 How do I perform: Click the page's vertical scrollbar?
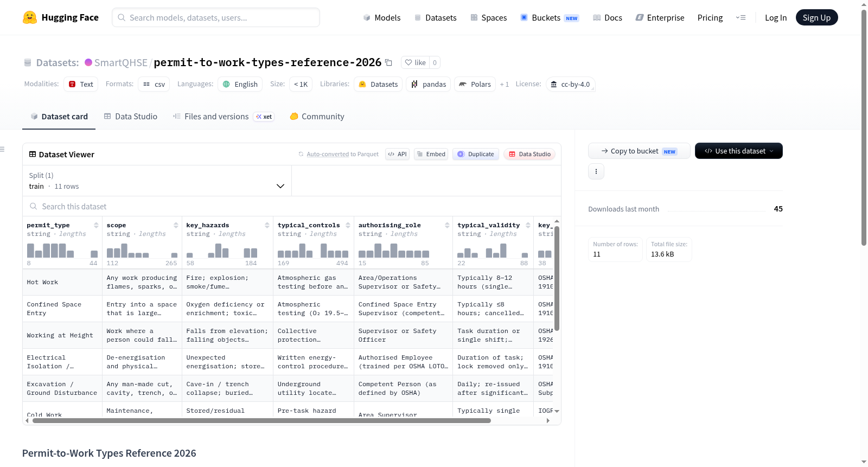(x=864, y=127)
